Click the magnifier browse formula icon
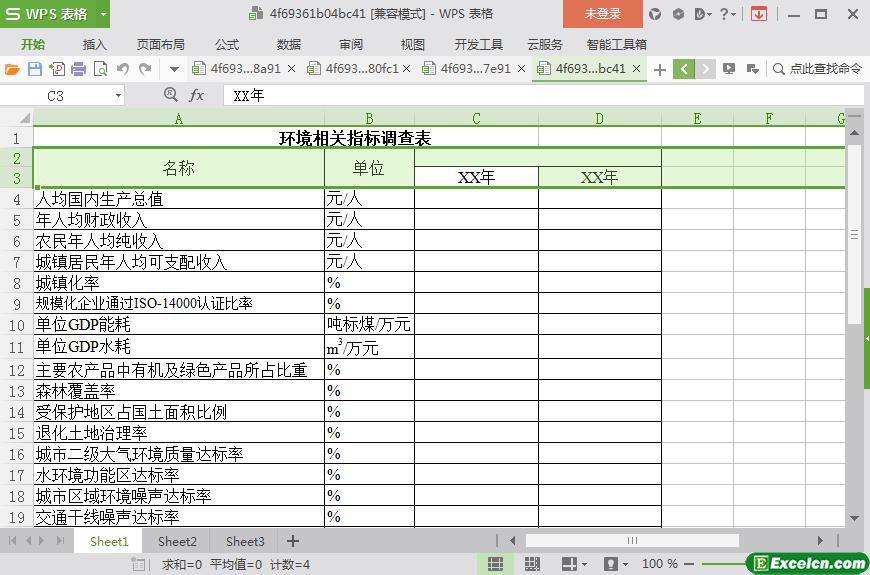 tap(171, 95)
